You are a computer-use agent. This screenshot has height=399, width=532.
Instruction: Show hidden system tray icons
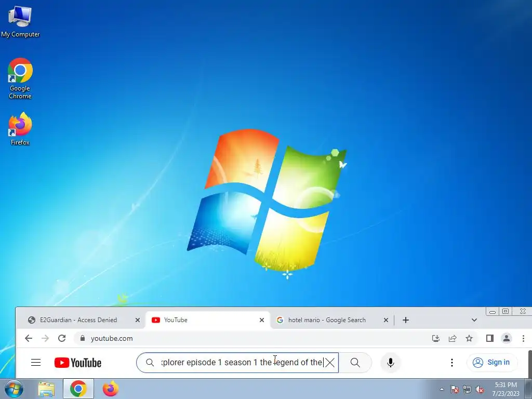[x=442, y=389]
